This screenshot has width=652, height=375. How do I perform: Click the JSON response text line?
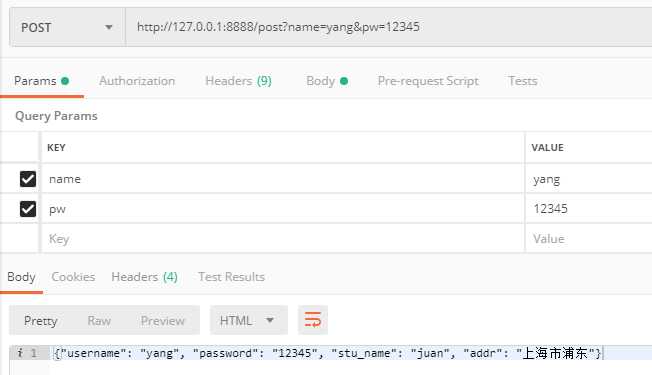(x=328, y=353)
